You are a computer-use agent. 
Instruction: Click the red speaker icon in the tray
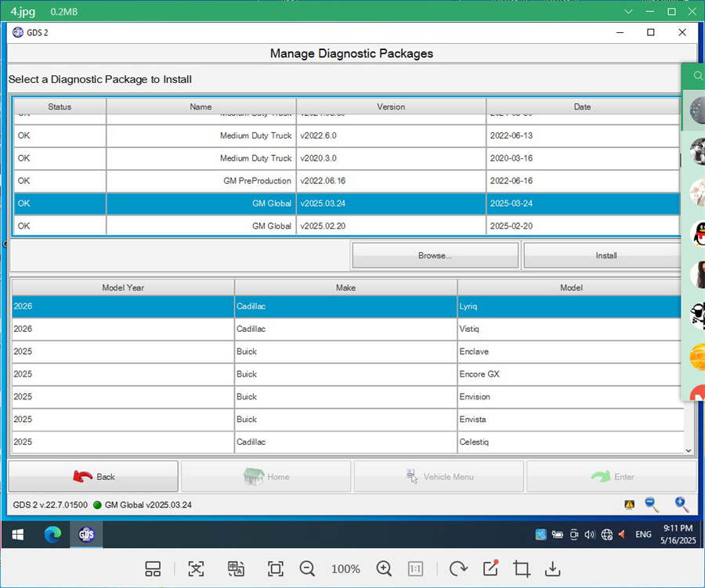(x=622, y=535)
